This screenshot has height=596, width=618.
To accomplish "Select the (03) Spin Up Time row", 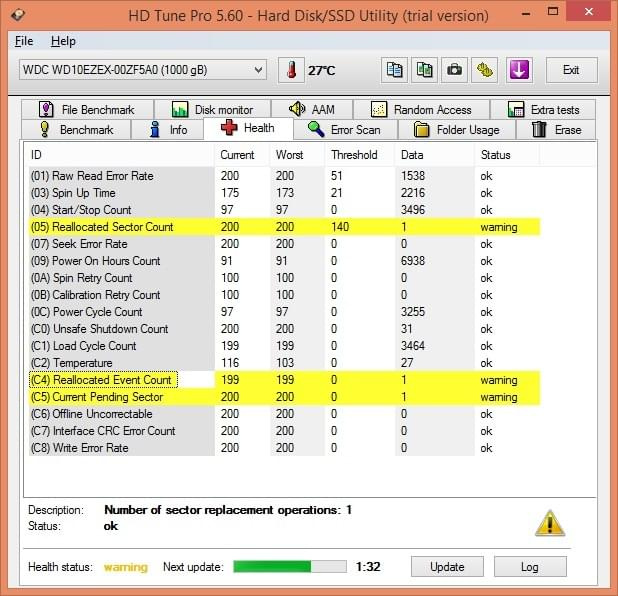I will [285, 193].
